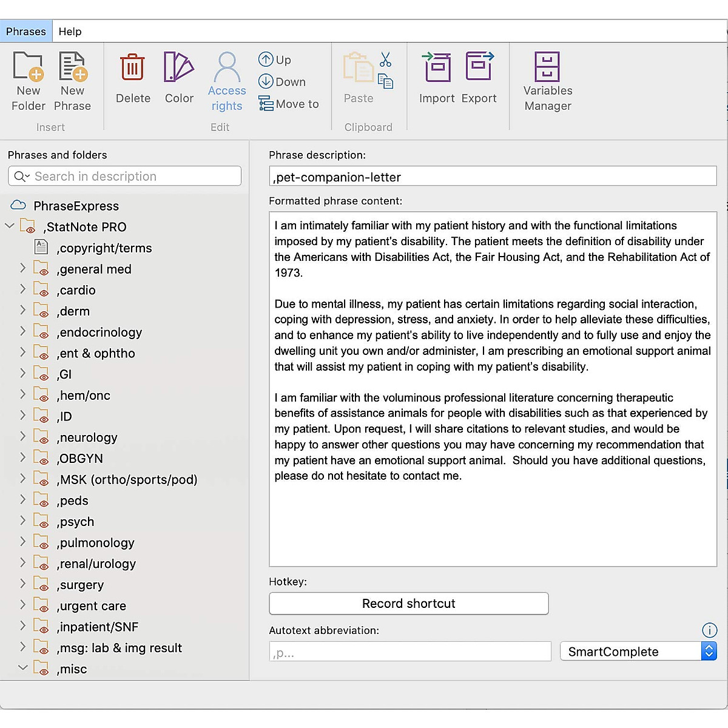
Task: Open the Color assignment tool
Action: pos(178,80)
